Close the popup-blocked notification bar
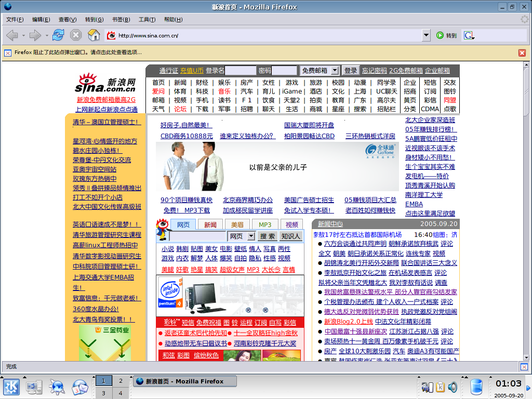The width and height of the screenshot is (532, 399). 522,53
